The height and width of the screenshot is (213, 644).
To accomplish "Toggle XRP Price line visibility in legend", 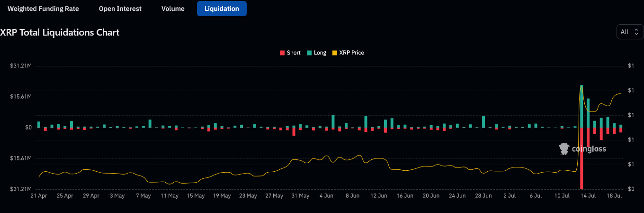I will tap(351, 53).
